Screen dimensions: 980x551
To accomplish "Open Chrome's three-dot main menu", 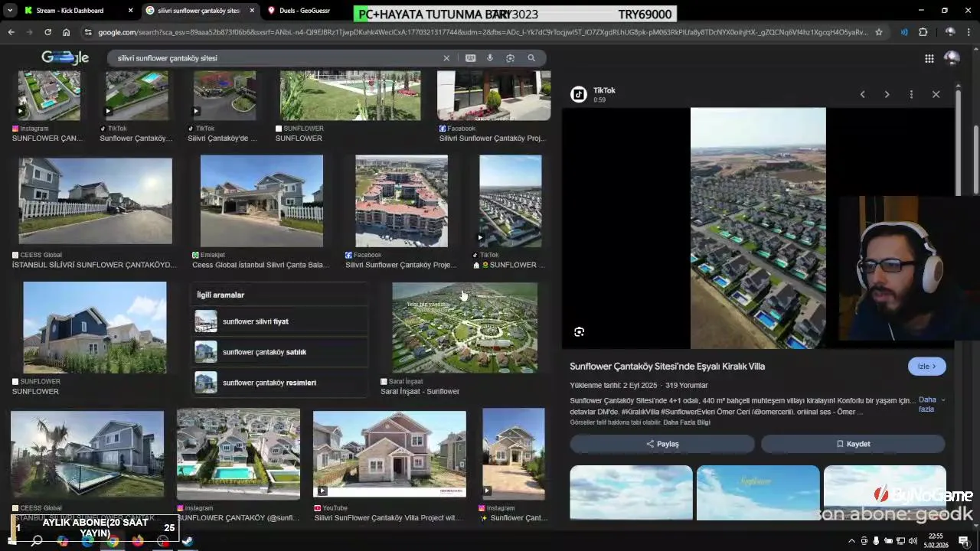I will pyautogui.click(x=970, y=32).
